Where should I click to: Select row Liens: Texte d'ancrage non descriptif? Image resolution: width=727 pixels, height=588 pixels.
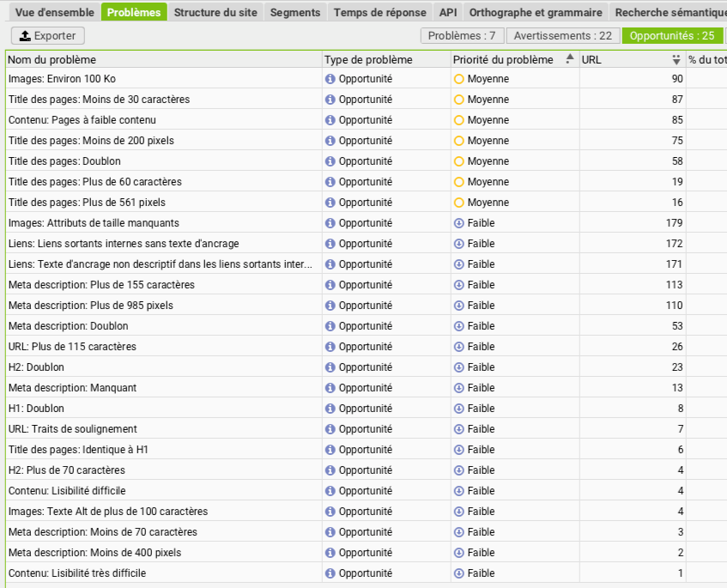click(x=367, y=264)
